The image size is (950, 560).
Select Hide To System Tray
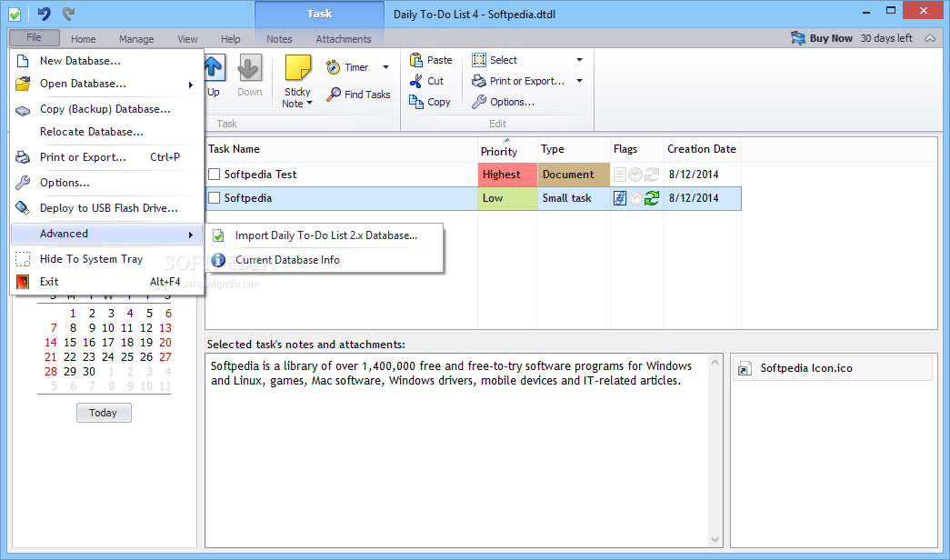click(106, 259)
